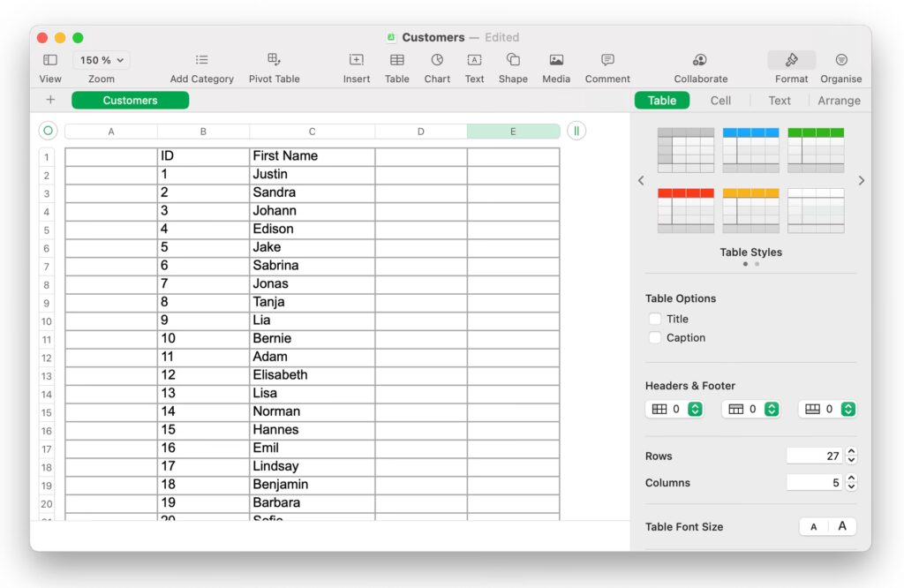Apply the blue header table style
The image size is (904, 588).
pos(750,149)
